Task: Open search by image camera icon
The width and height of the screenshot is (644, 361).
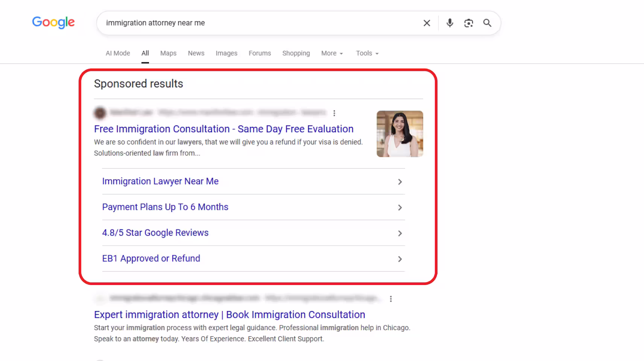Action: coord(468,23)
